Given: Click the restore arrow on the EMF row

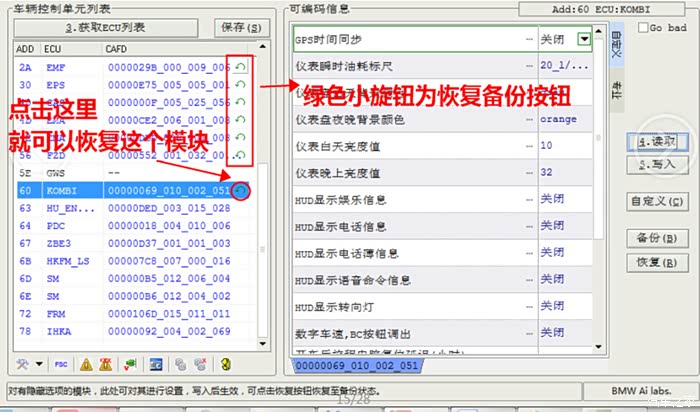Looking at the screenshot, I should pos(239,67).
